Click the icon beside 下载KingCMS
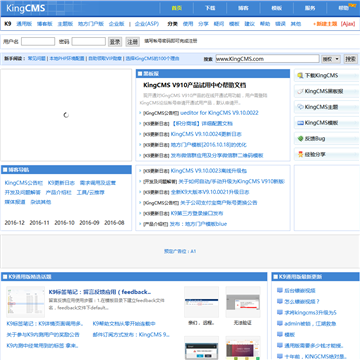Screen dimensions: 360x360 click(300, 76)
